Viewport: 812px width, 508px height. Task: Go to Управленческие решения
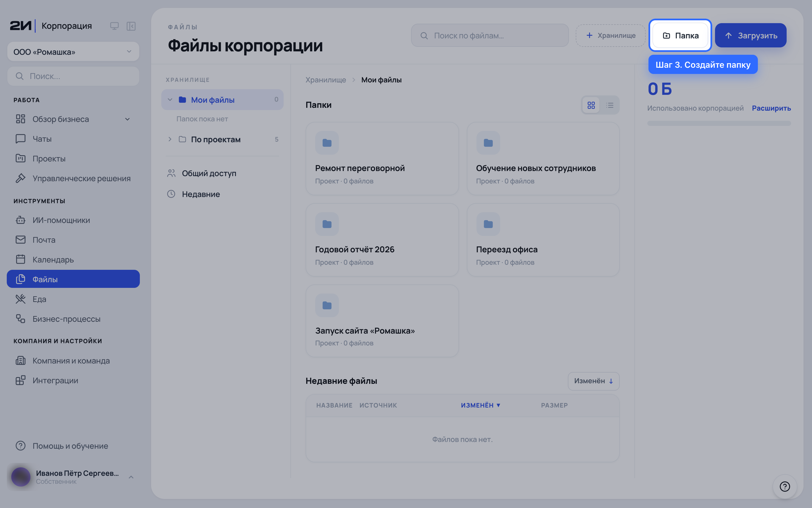(x=73, y=178)
